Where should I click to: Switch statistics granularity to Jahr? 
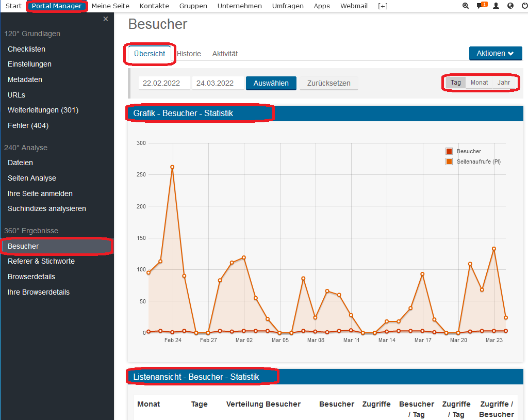click(x=504, y=83)
